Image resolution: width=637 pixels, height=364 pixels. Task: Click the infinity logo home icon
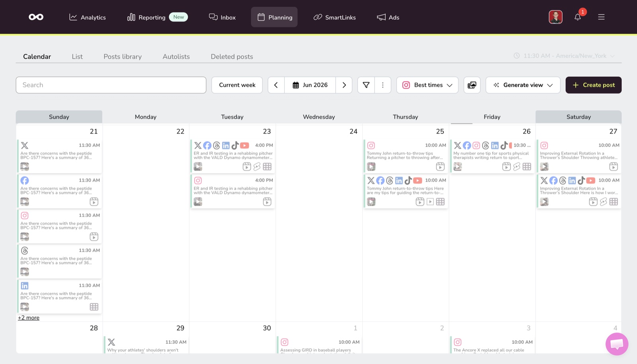pyautogui.click(x=36, y=17)
